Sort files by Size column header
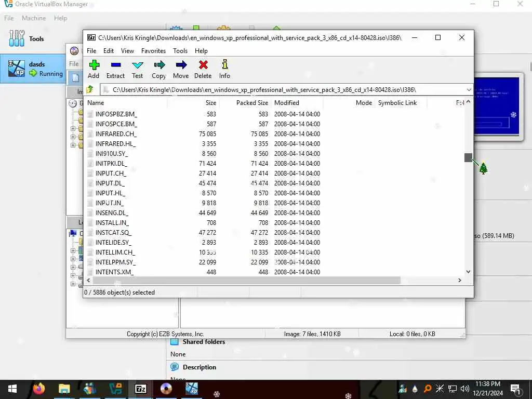The image size is (532, 399). [x=211, y=103]
